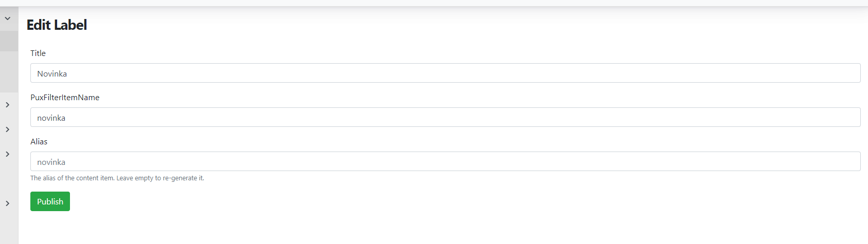Image resolution: width=868 pixels, height=244 pixels.
Task: Select the highlighted dark sidebar item
Action: 9,41
